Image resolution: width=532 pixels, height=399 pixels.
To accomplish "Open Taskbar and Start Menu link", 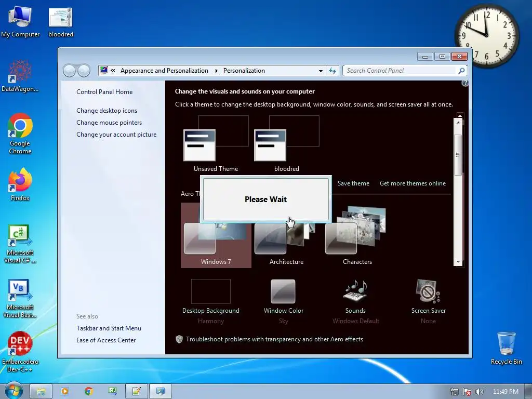I will pos(109,328).
